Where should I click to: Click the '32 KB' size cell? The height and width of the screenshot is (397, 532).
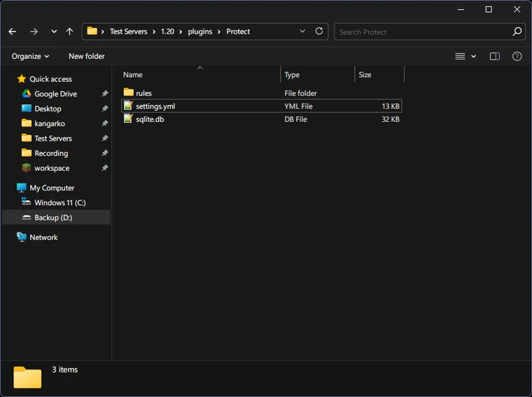pyautogui.click(x=391, y=120)
